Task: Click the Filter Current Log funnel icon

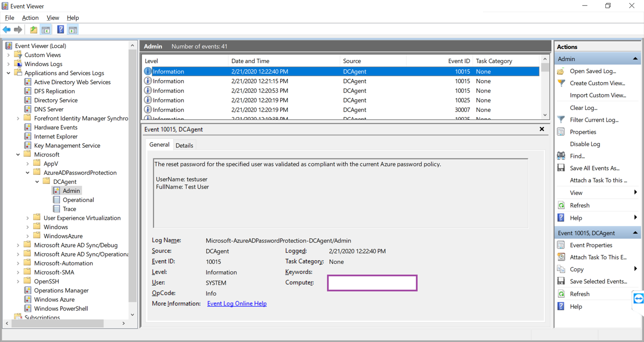Action: 561,120
